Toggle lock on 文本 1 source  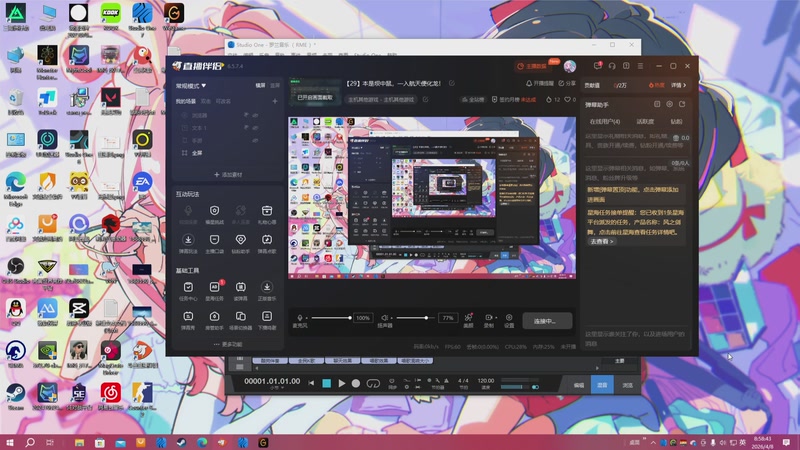click(246, 128)
